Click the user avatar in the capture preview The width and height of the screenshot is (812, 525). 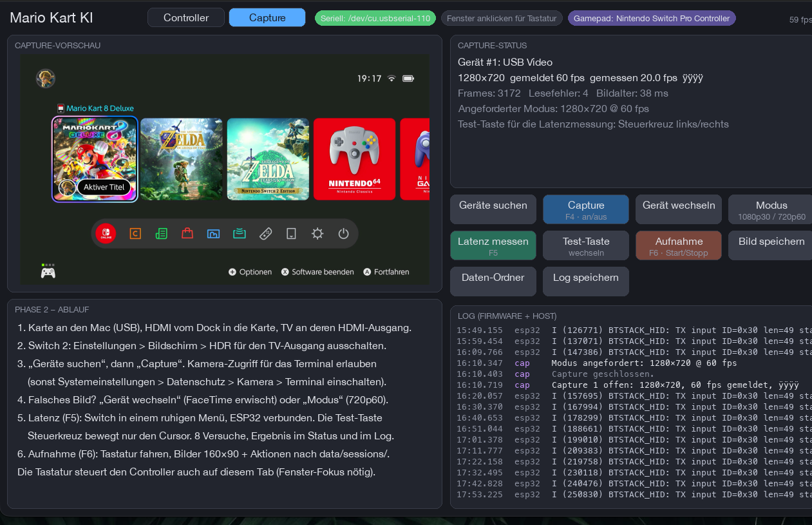click(x=45, y=79)
